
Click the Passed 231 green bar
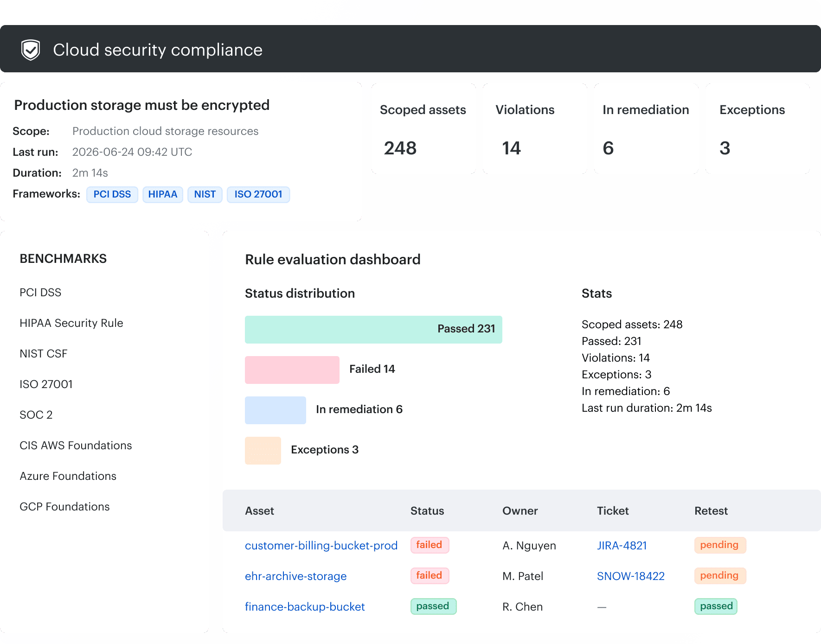[x=373, y=330]
